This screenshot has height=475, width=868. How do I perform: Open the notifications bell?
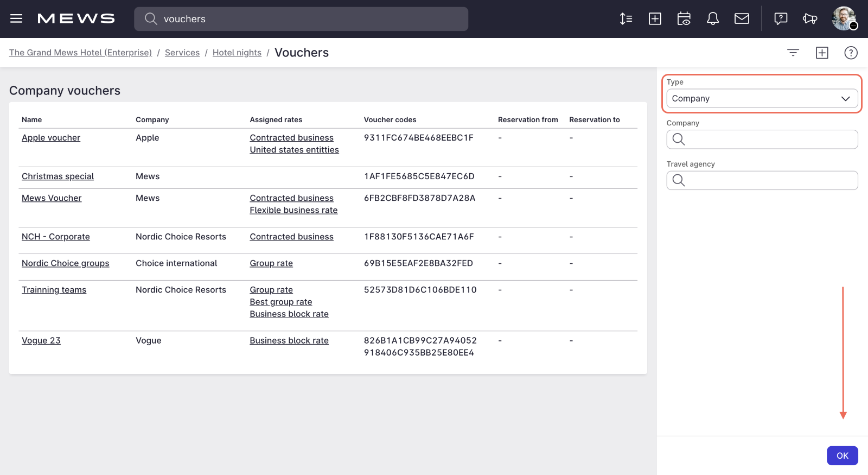click(712, 19)
